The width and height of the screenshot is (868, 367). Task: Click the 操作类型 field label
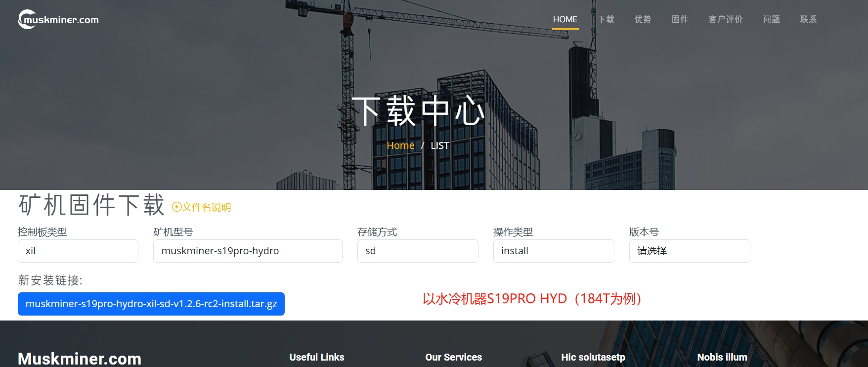pos(513,232)
